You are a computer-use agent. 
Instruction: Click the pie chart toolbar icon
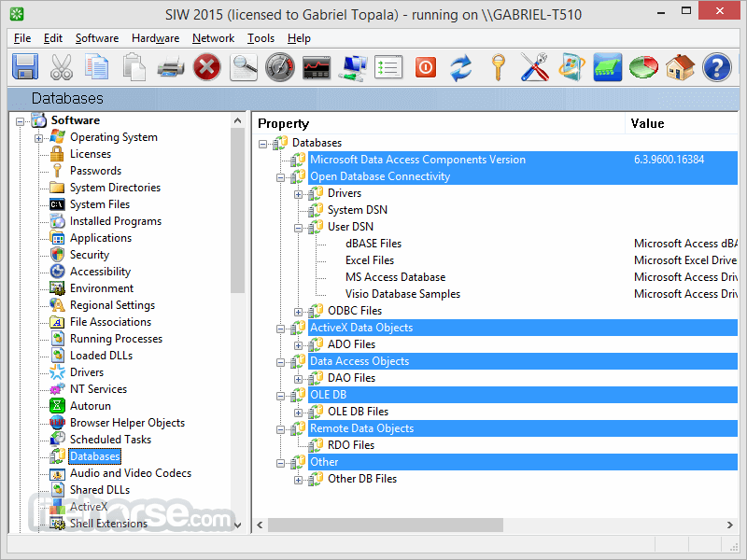click(643, 66)
